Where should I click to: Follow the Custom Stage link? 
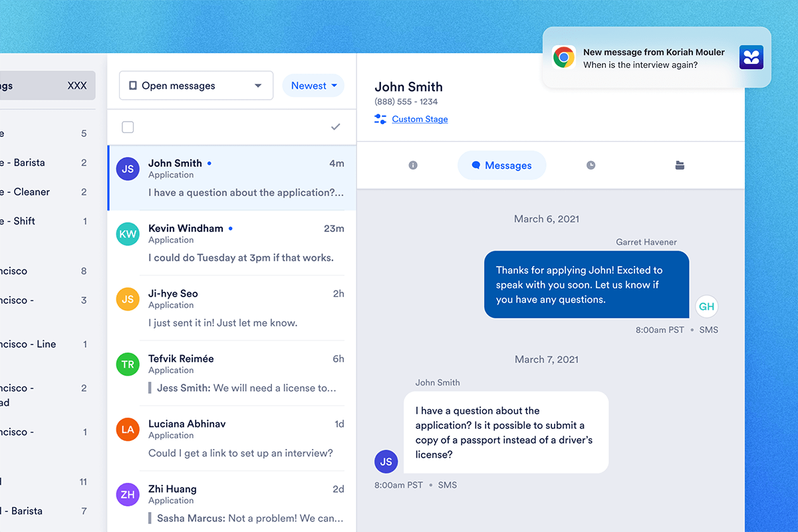tap(420, 119)
